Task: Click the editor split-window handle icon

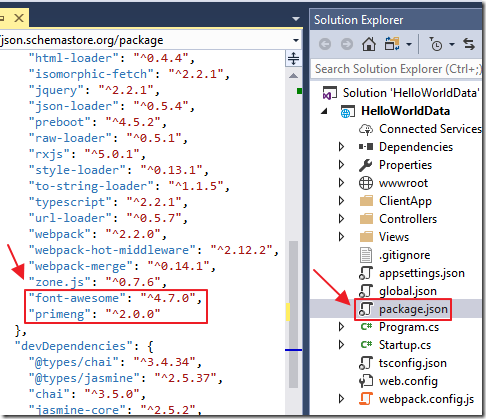Action: pos(293,58)
